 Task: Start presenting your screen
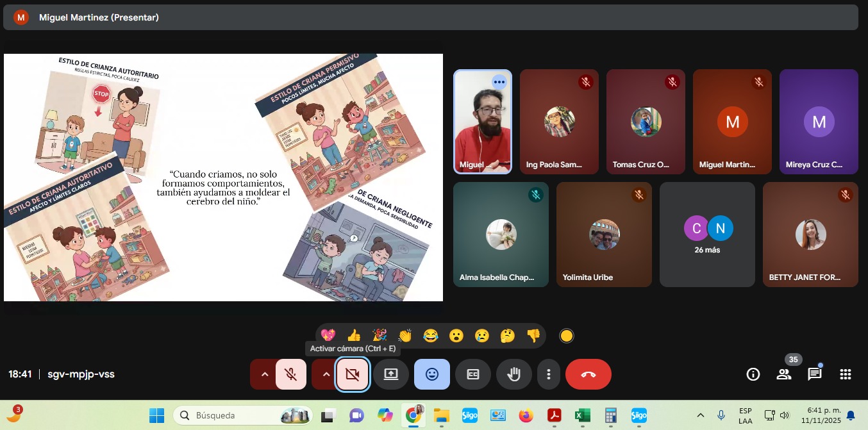pyautogui.click(x=391, y=374)
